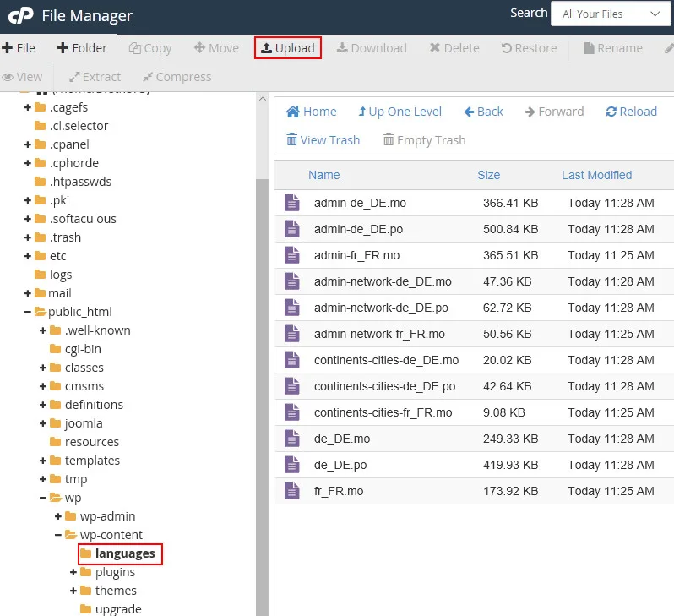Expand the plugins folder

coord(73,572)
